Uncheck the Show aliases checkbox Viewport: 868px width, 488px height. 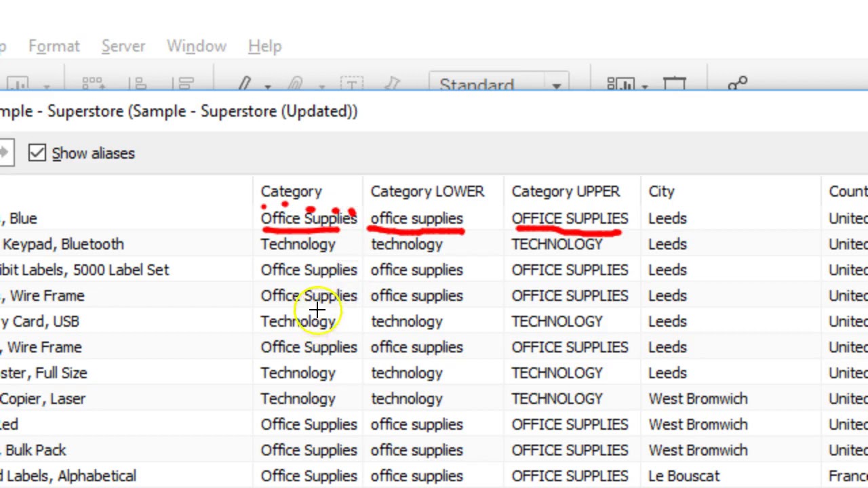tap(37, 153)
